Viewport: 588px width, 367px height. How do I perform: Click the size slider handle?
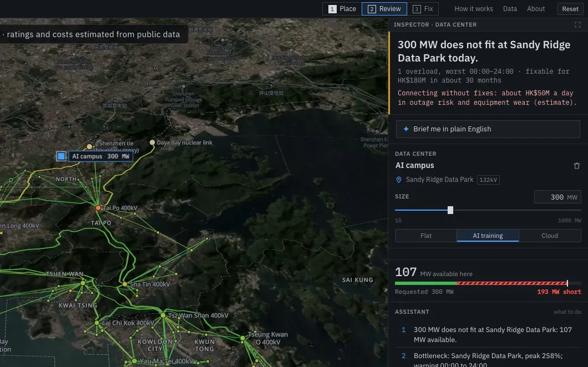click(x=450, y=210)
